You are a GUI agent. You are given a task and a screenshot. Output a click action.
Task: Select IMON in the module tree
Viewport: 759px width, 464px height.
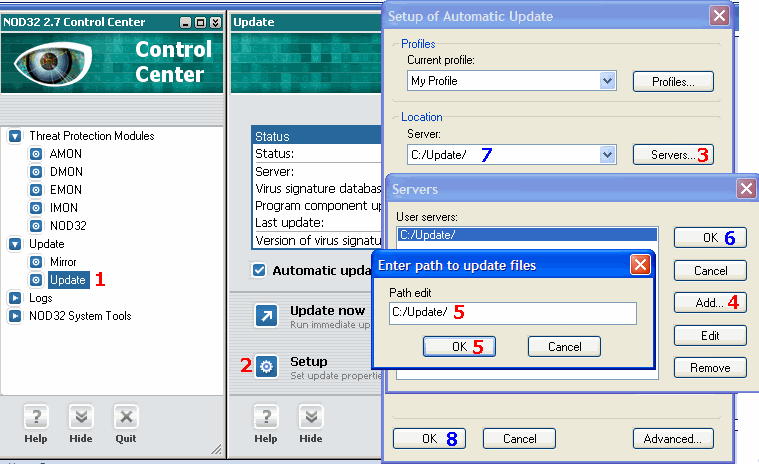pos(64,208)
